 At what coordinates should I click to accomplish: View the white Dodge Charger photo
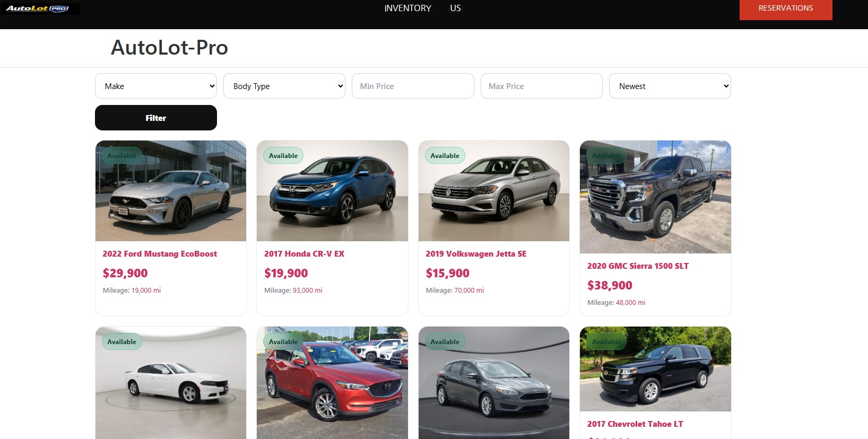(x=171, y=383)
